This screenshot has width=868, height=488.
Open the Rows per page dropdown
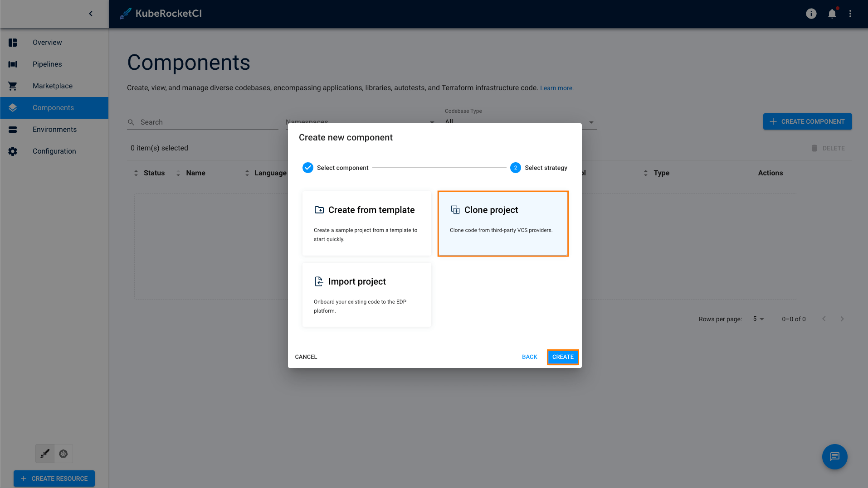pos(758,319)
